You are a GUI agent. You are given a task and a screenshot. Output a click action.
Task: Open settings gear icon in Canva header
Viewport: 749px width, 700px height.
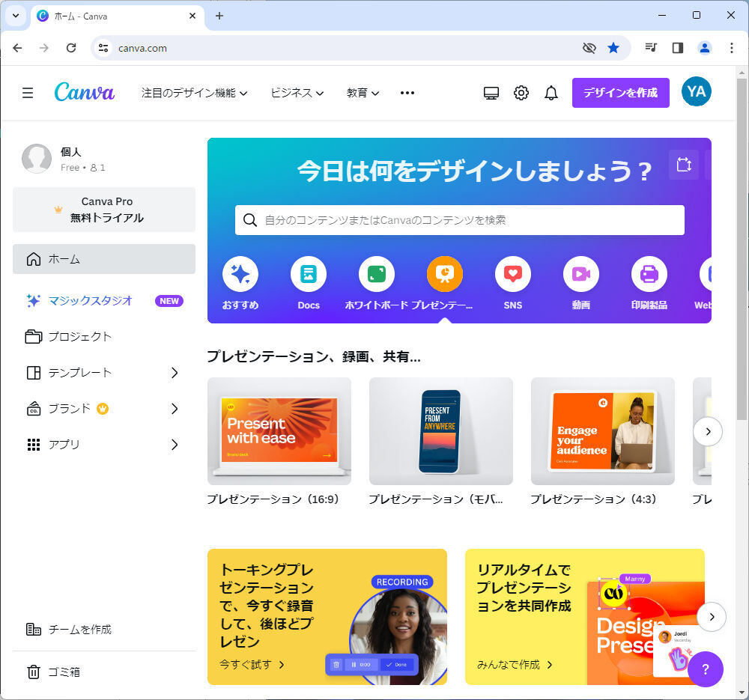coord(521,93)
